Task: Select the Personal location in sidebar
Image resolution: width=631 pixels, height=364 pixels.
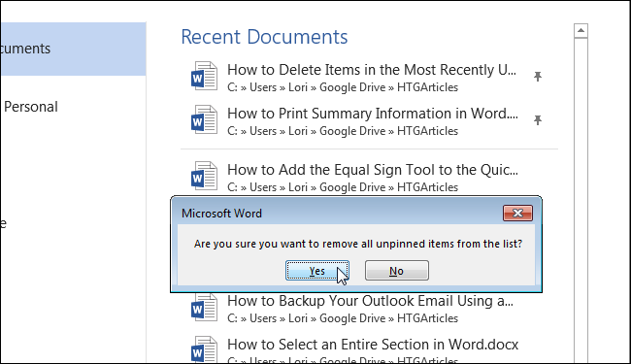Action: pyautogui.click(x=31, y=107)
